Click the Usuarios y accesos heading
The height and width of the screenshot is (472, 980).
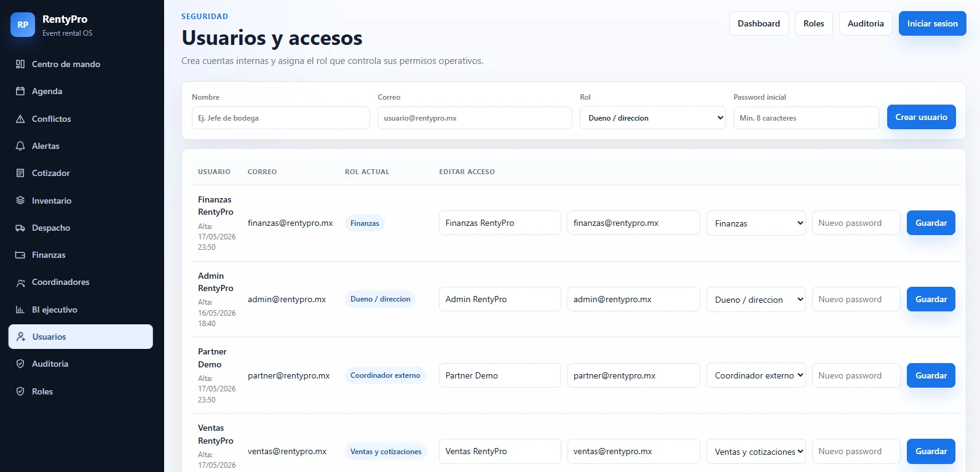(x=272, y=38)
